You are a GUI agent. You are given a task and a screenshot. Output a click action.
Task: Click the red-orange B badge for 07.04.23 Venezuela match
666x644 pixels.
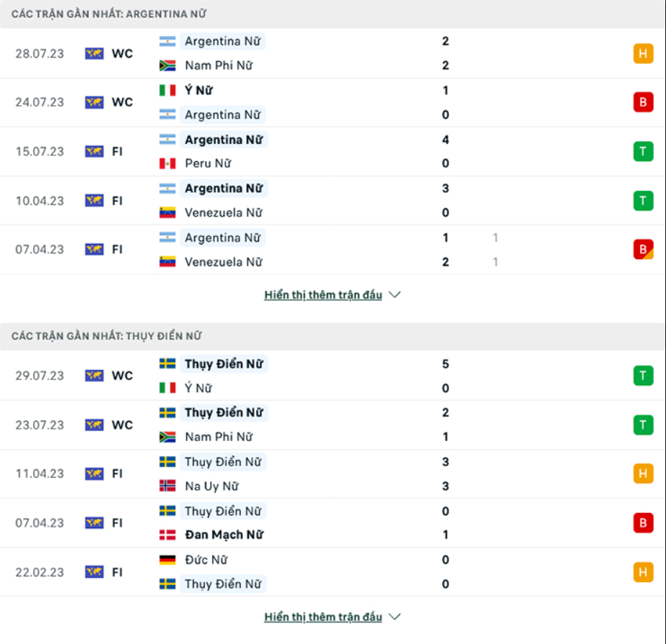click(x=643, y=249)
